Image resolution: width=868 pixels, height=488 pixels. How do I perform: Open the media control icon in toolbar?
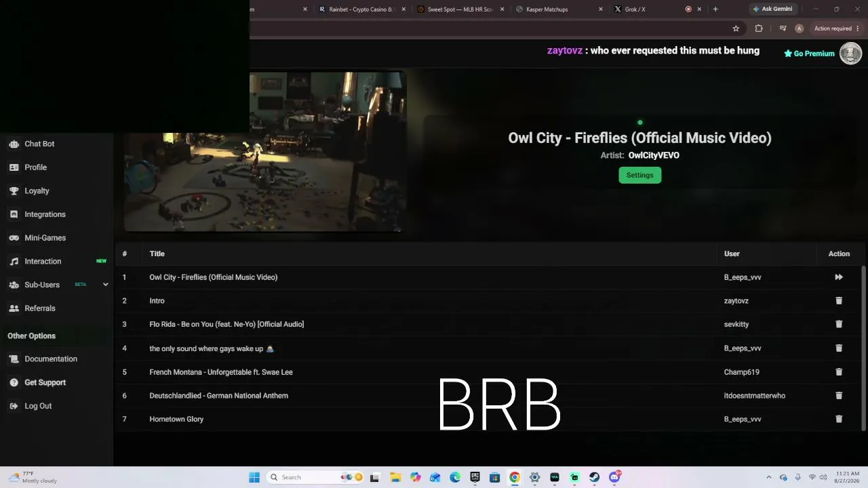783,28
